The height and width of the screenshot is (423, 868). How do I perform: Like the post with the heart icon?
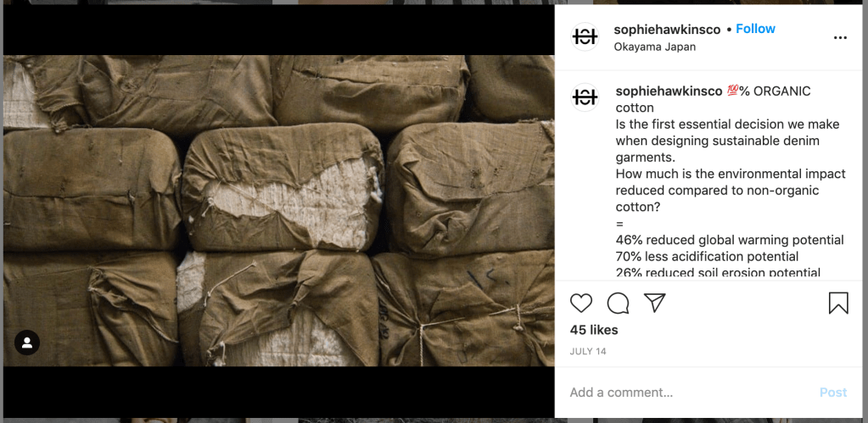pos(580,303)
